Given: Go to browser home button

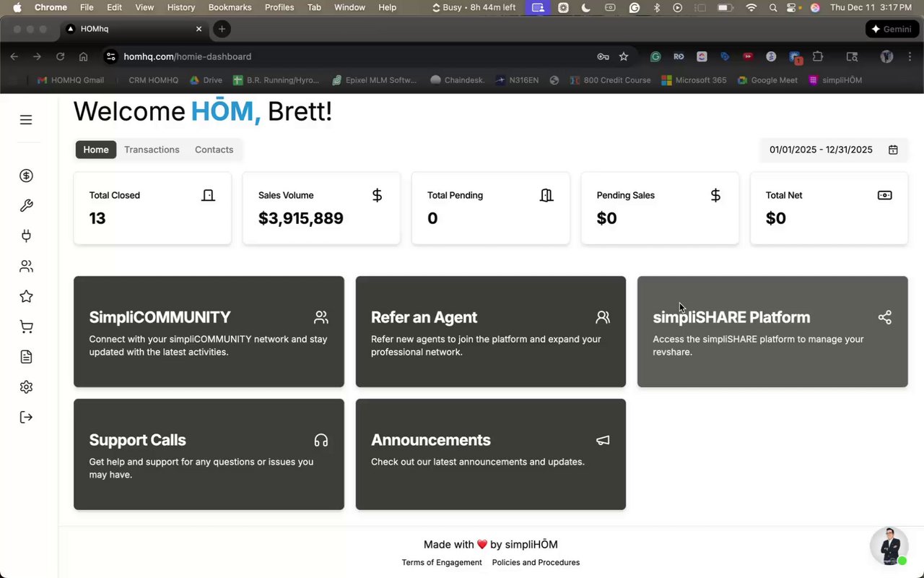Looking at the screenshot, I should point(83,56).
